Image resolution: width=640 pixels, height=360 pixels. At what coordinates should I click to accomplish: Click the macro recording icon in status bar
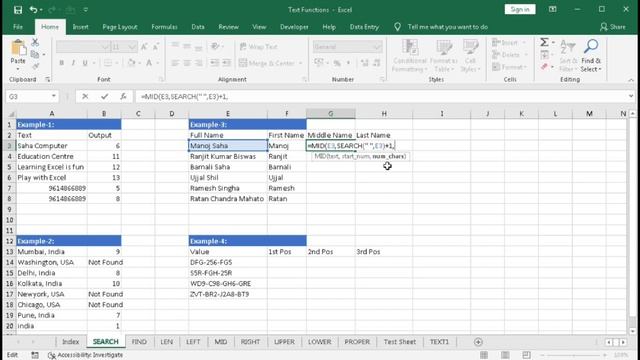click(35, 355)
